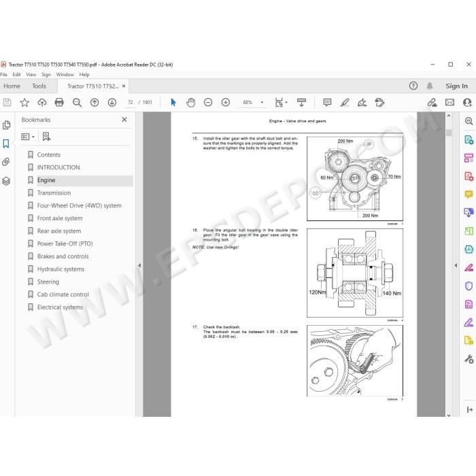Open the Front axle system bookmark
The width and height of the screenshot is (476, 476).
60,218
